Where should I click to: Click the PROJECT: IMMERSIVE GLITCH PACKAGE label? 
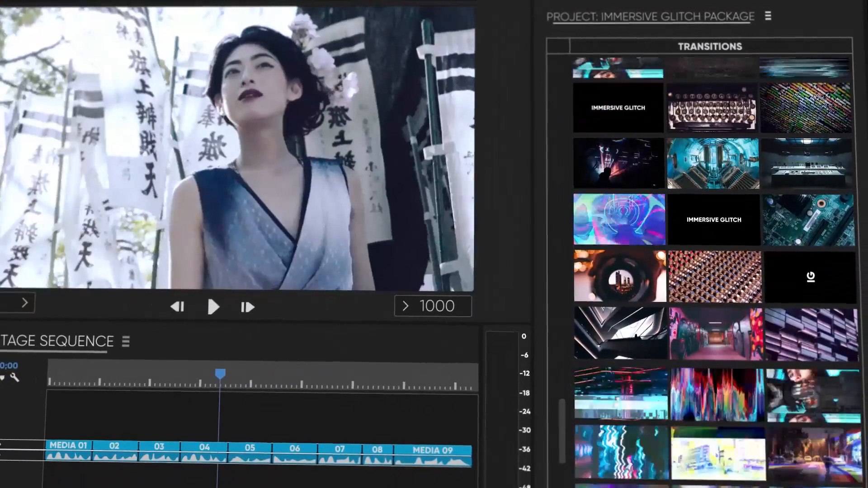click(x=650, y=17)
